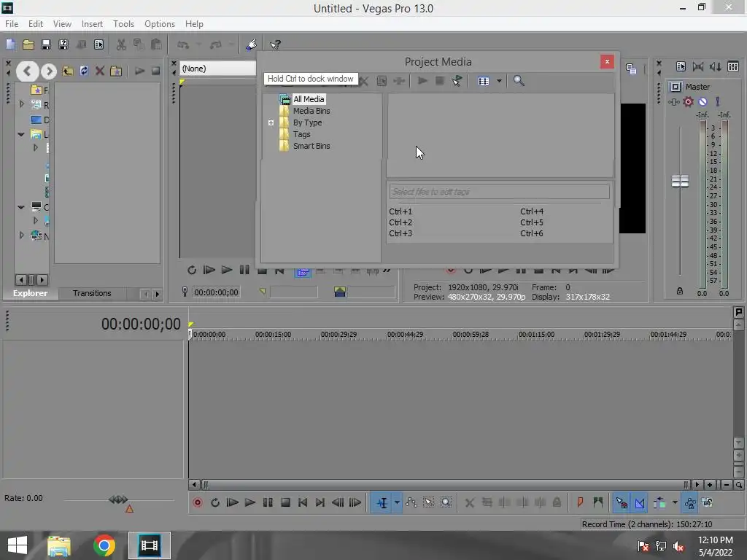Open the Normal Edit tool dropdown arrow
This screenshot has height=560, width=747.
click(x=396, y=503)
